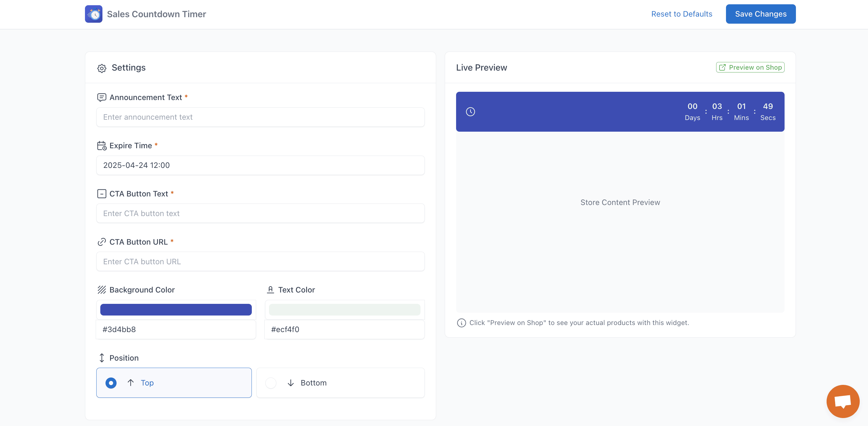Open the Preview on Shop link

tap(750, 68)
